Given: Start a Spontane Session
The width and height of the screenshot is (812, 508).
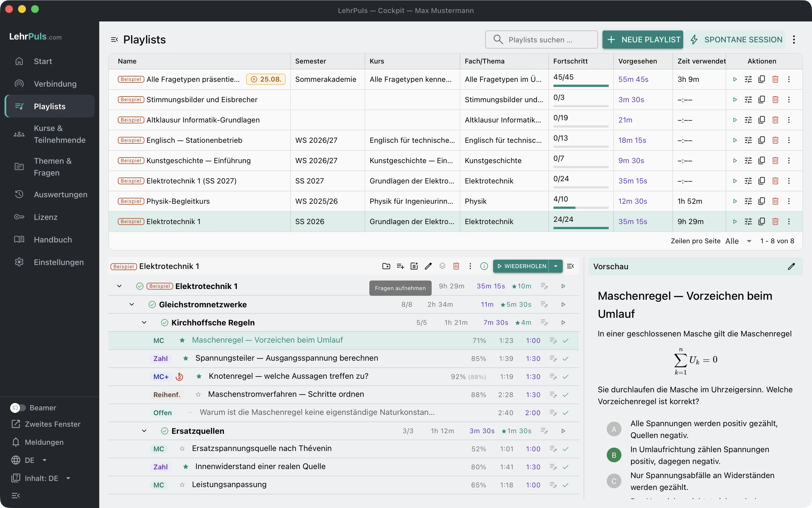Looking at the screenshot, I should (736, 40).
